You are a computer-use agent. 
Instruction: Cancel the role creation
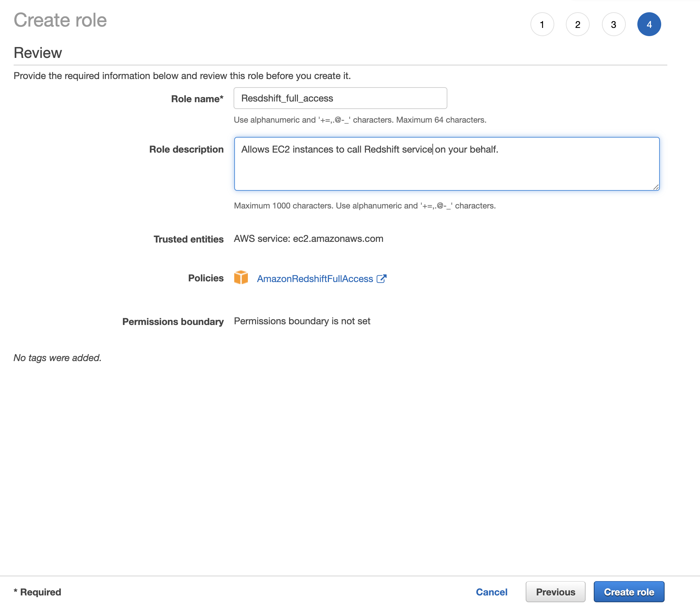pos(492,592)
